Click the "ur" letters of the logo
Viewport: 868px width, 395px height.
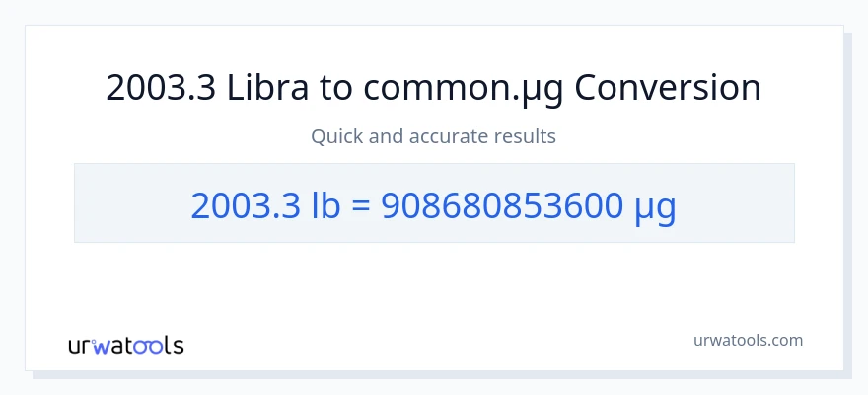click(x=80, y=346)
